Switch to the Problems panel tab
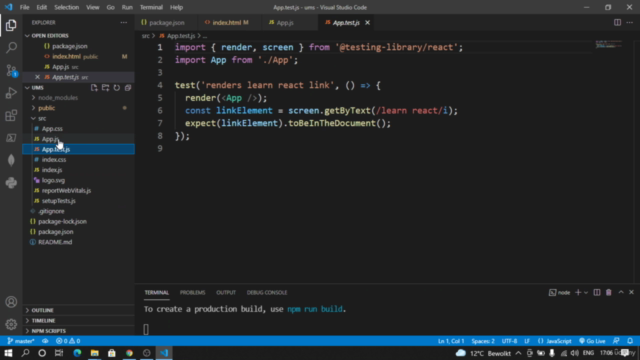This screenshot has height=360, width=640. [x=192, y=293]
